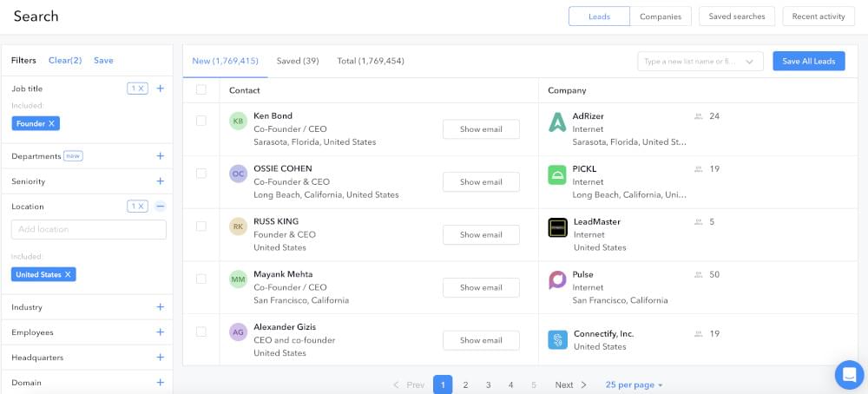Click the Connectify company logo
Screen dimensions: 868x394
pyautogui.click(x=557, y=339)
